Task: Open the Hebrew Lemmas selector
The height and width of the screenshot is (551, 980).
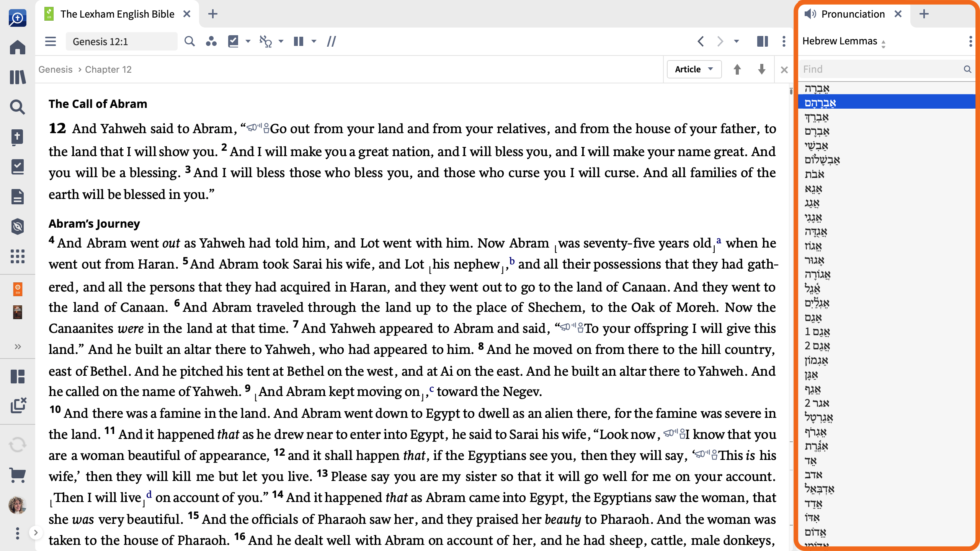Action: point(844,41)
